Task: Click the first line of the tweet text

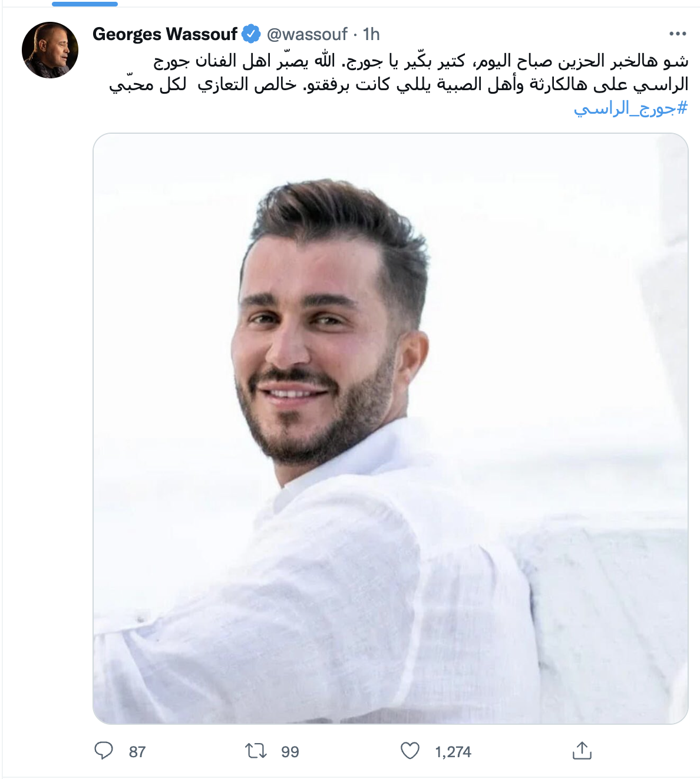Action: pos(421,61)
